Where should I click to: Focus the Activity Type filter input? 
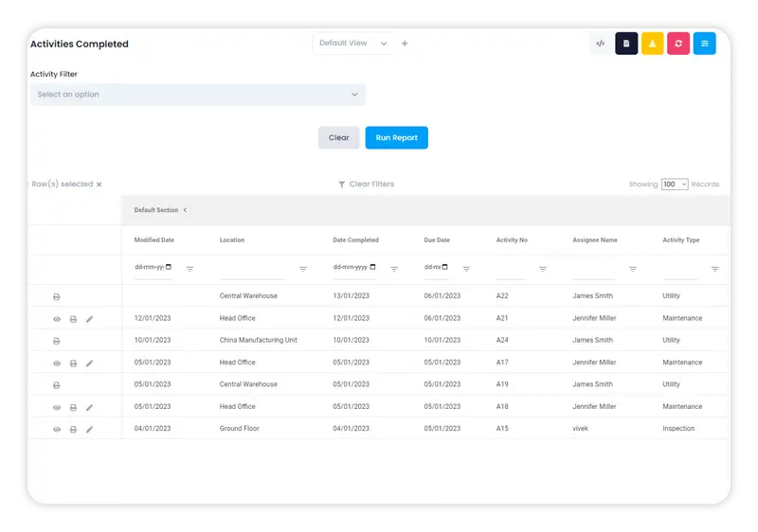click(679, 270)
